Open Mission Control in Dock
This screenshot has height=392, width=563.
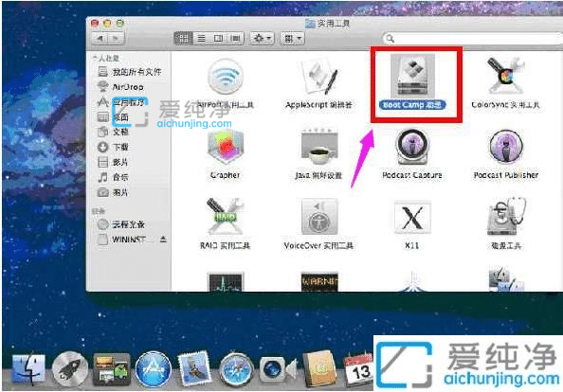[112, 370]
